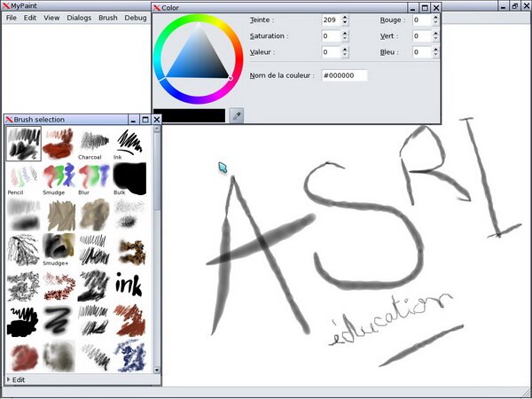Choose the Pencil brush
This screenshot has width=532, height=399.
point(23,178)
